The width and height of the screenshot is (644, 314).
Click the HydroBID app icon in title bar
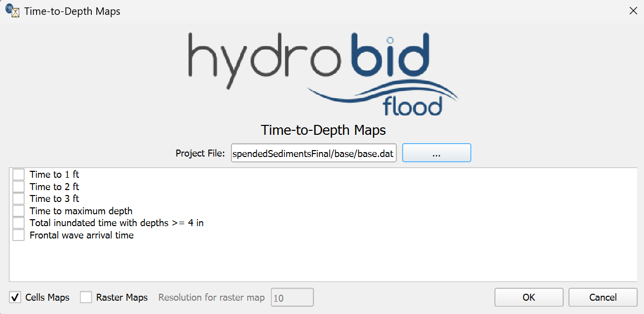[12, 11]
